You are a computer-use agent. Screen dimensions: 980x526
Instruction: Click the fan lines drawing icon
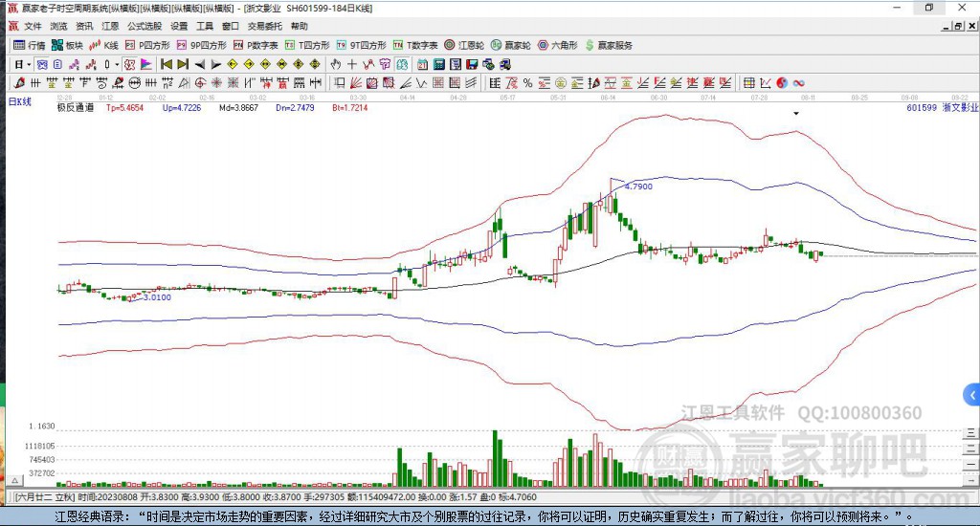click(356, 83)
